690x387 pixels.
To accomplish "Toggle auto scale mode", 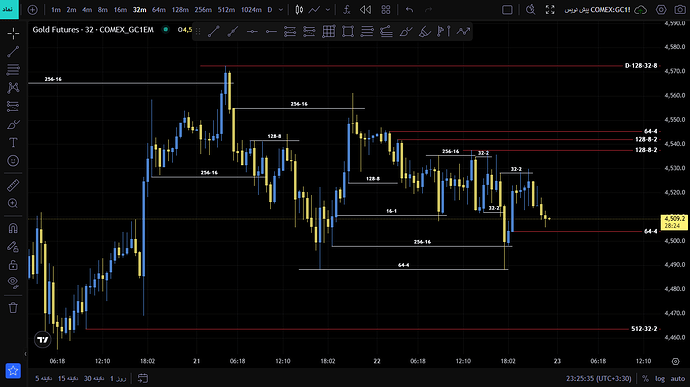I will (678, 378).
